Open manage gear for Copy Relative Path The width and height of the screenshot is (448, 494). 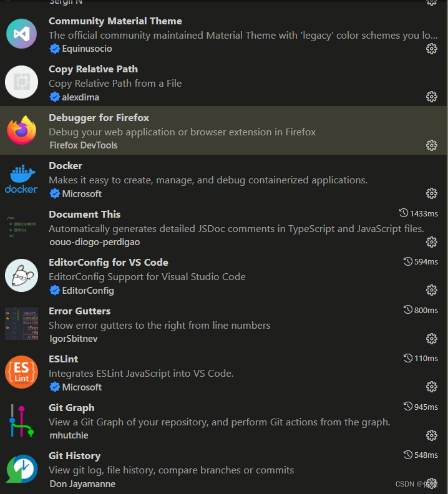[x=431, y=97]
